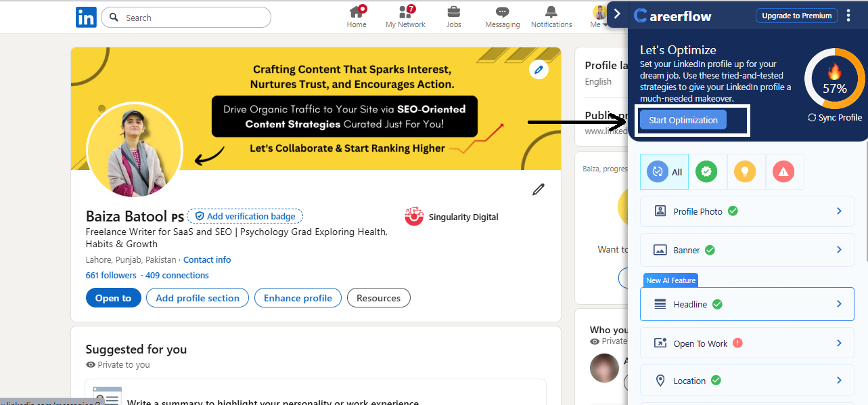Open Contact info link

click(x=207, y=259)
